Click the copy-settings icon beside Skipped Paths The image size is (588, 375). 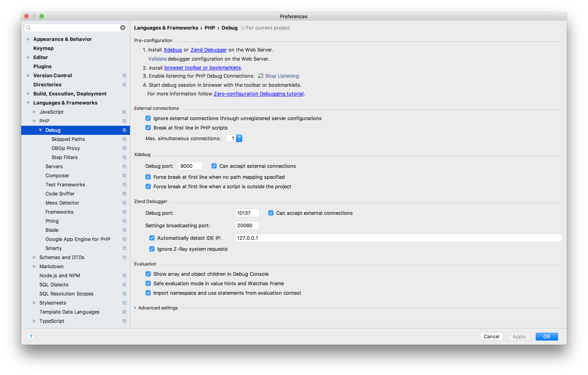tap(124, 139)
